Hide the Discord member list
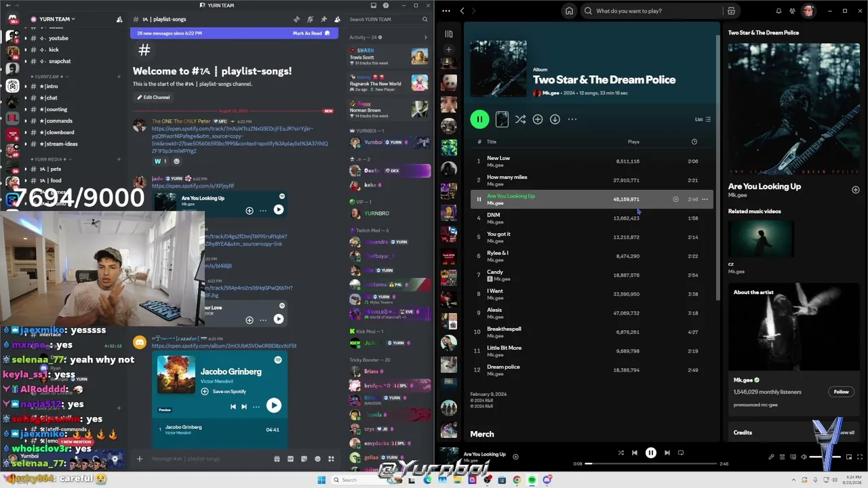This screenshot has height=488, width=868. coord(337,19)
